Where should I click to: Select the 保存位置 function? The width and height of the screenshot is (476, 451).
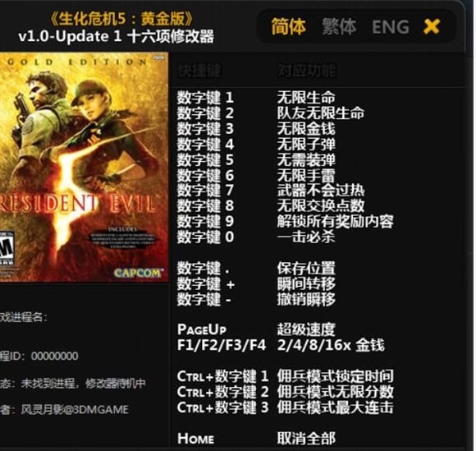[x=306, y=269]
